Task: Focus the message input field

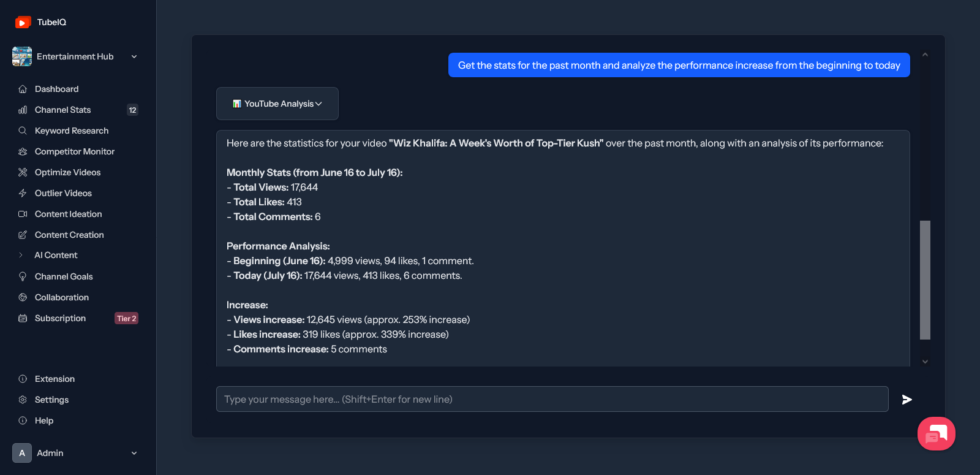Action: click(x=552, y=399)
